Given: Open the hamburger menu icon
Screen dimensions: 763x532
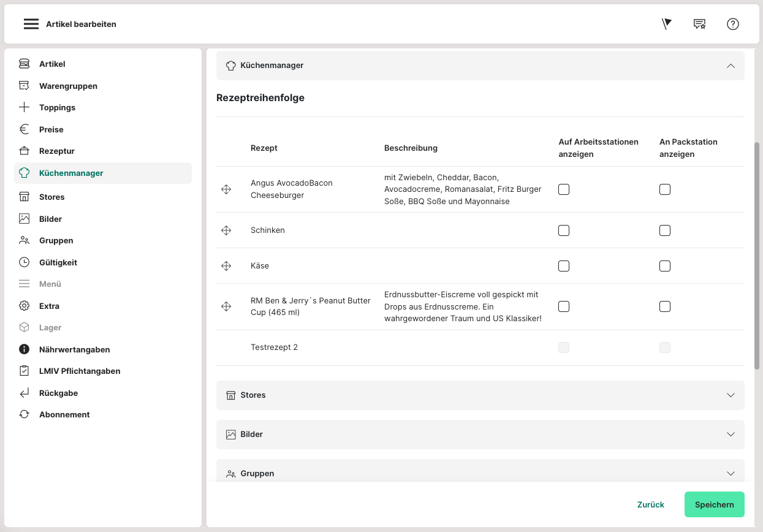Looking at the screenshot, I should pos(31,24).
